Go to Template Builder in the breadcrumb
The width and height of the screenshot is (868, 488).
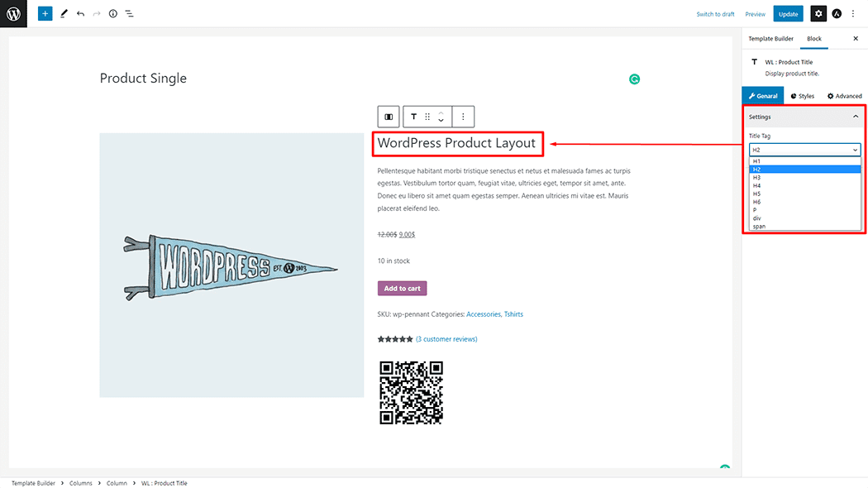click(x=33, y=483)
